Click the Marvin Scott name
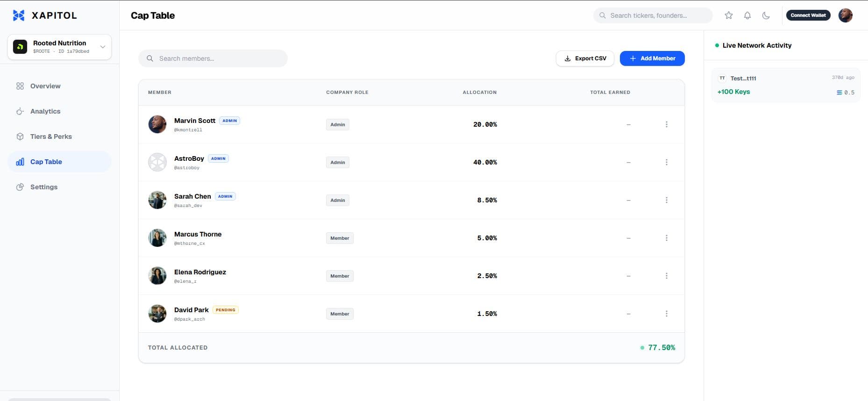Image resolution: width=868 pixels, height=401 pixels. pos(195,121)
